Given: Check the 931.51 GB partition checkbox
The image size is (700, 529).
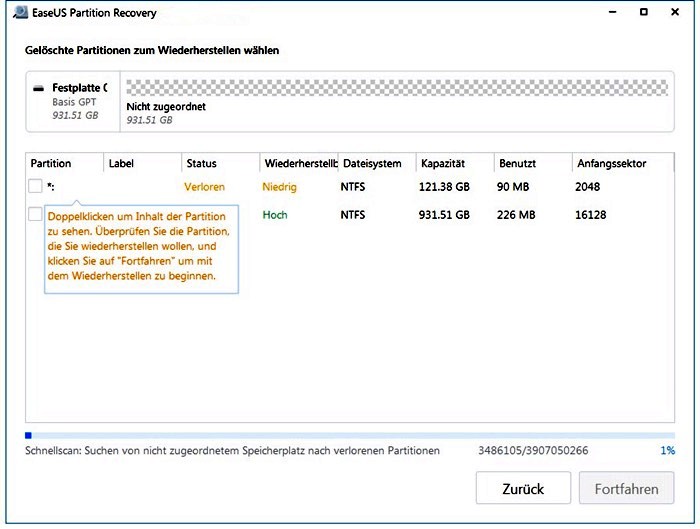Looking at the screenshot, I should click(x=35, y=214).
